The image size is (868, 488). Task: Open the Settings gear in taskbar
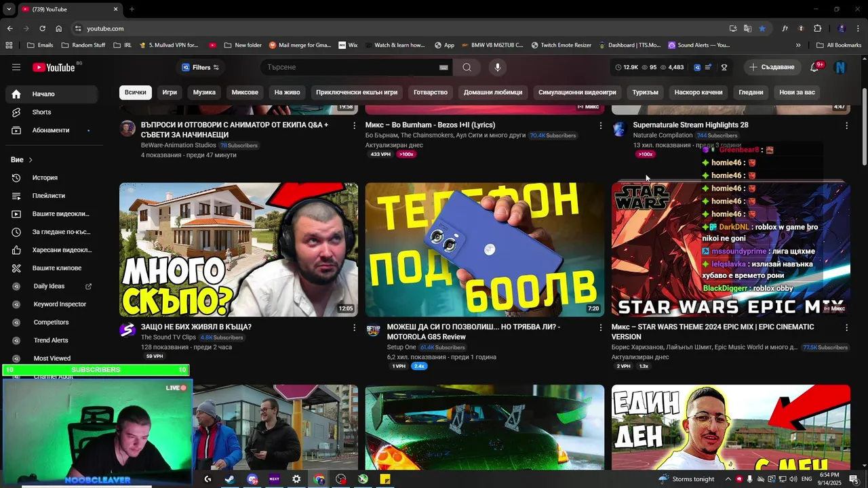296,479
